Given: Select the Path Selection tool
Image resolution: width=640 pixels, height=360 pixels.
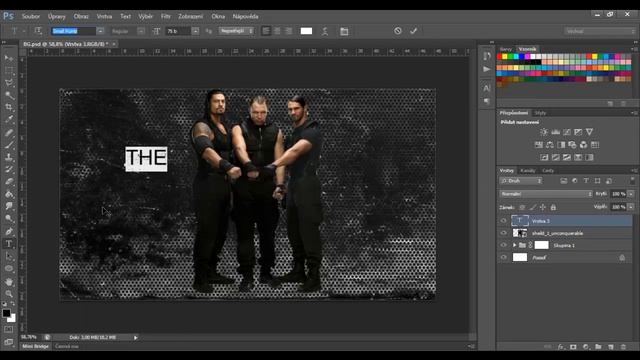Looking at the screenshot, I should click(9, 256).
